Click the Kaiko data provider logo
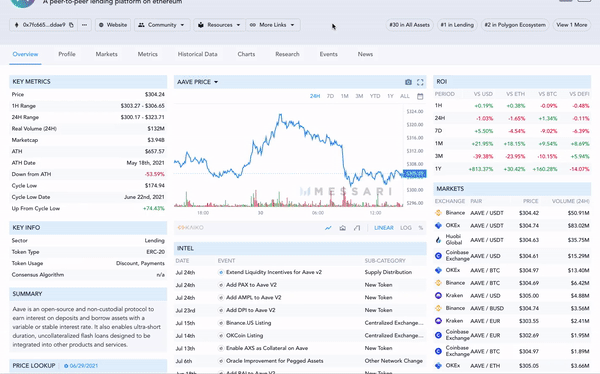The height and width of the screenshot is (374, 600). click(191, 228)
